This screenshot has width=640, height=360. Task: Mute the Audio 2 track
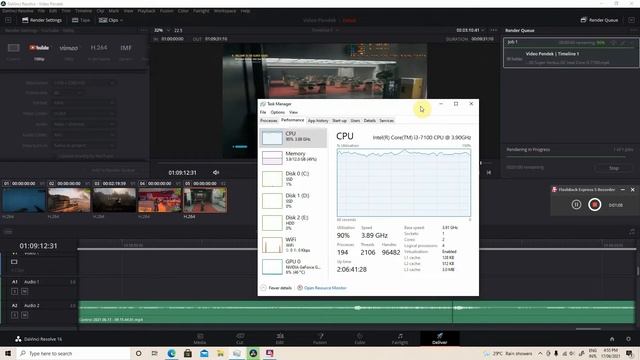24,315
